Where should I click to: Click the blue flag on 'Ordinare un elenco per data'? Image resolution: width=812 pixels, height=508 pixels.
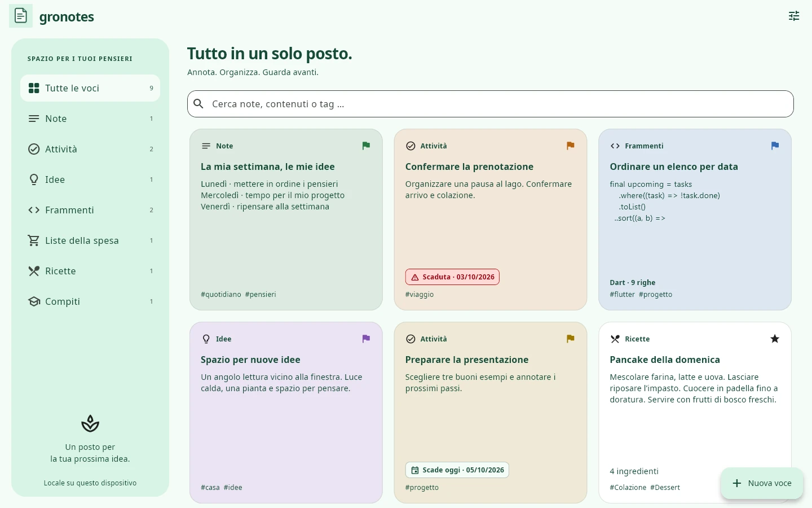(x=775, y=146)
